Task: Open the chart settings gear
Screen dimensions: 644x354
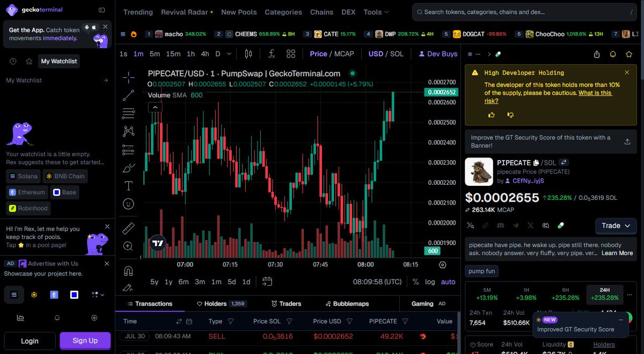Action: point(443,265)
